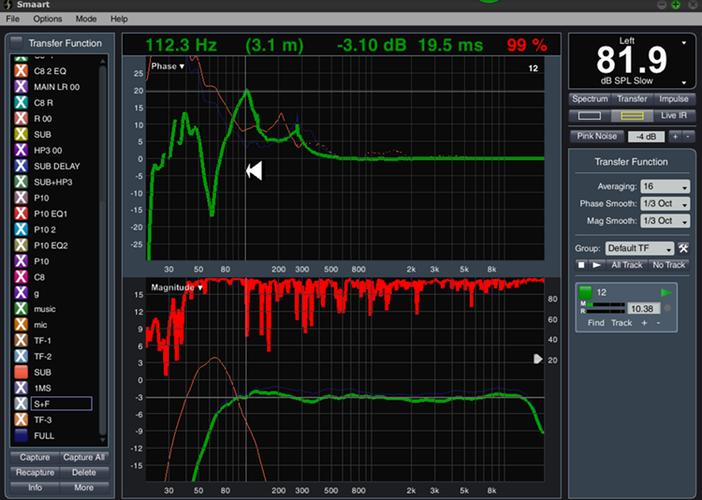702x500 pixels.
Task: Click the P10 EQ2 trace icon
Action: point(21,245)
